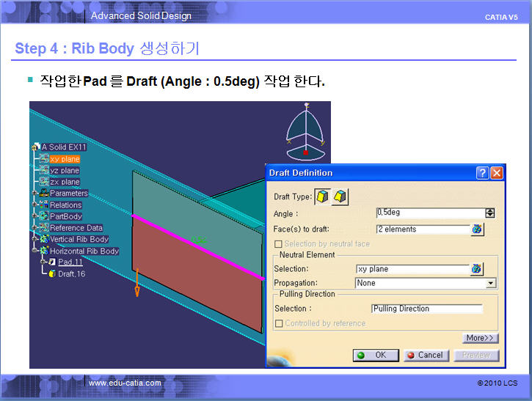Collapse the Horizontal Rib Body node
The width and height of the screenshot is (532, 401).
click(x=34, y=251)
